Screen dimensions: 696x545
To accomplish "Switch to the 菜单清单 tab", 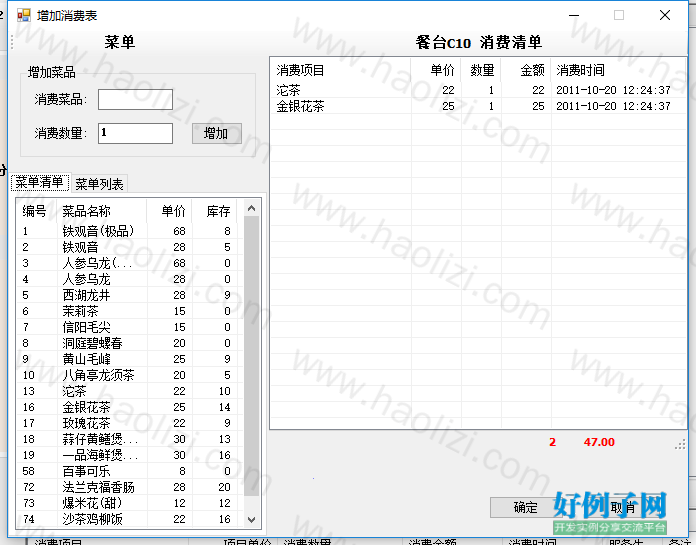I will (x=40, y=182).
